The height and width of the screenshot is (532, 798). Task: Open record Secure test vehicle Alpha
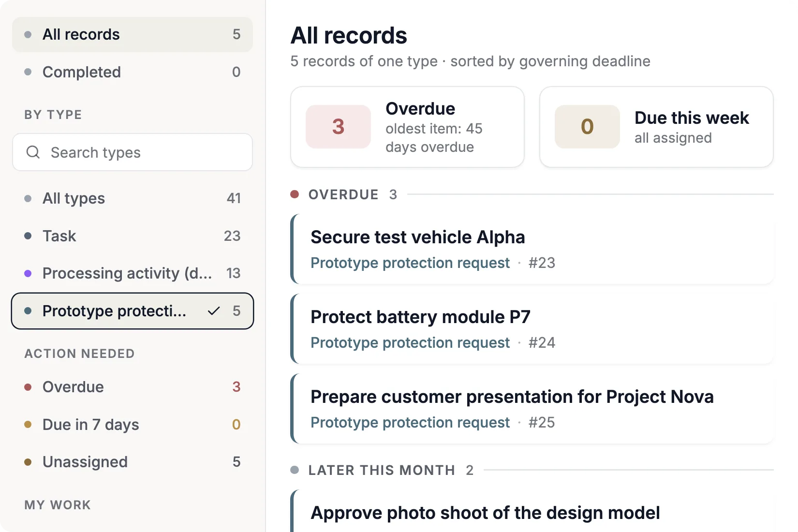[532, 249]
